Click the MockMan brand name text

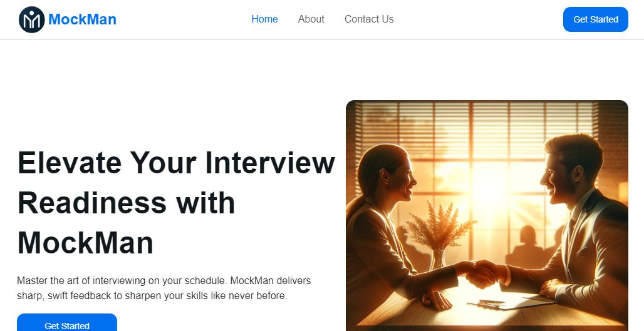tap(82, 19)
